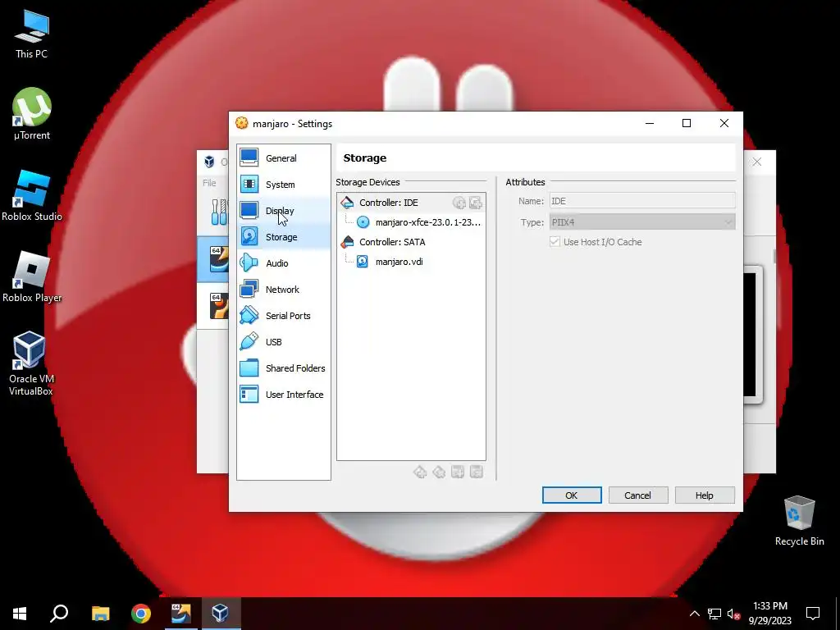Open the File menu in VirtualBox Manager

pos(209,183)
